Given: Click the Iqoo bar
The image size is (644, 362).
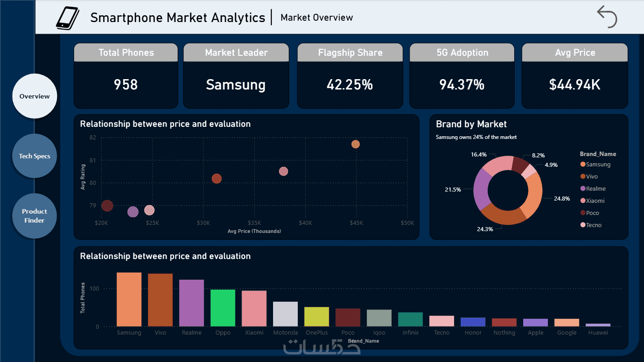Looking at the screenshot, I should coord(379,318).
